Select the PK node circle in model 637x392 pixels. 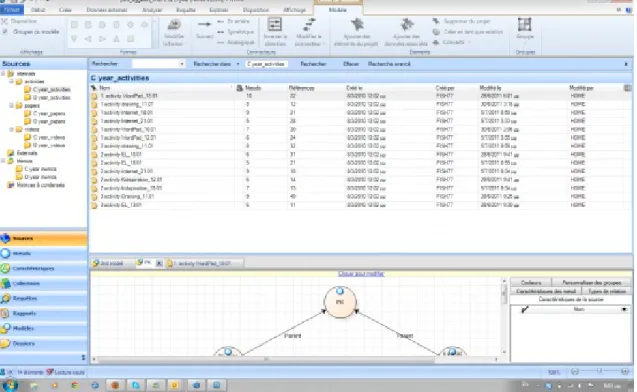click(x=340, y=302)
